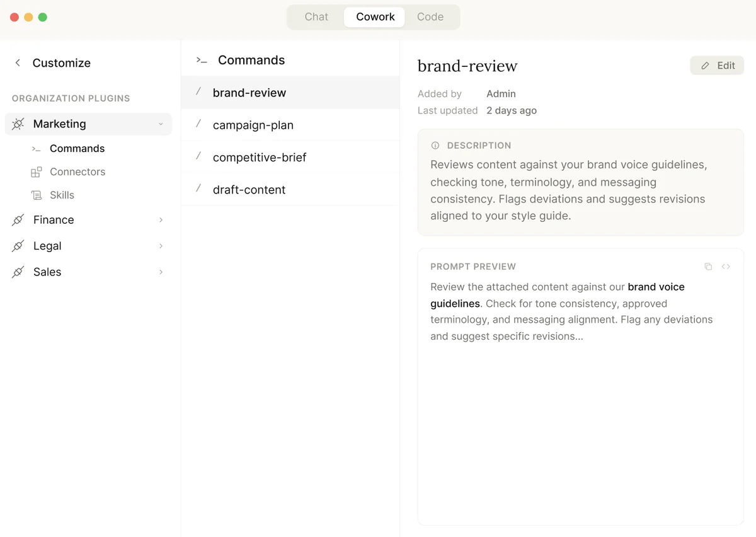Expand the Finance plugin chevron
756x537 pixels.
coord(161,220)
